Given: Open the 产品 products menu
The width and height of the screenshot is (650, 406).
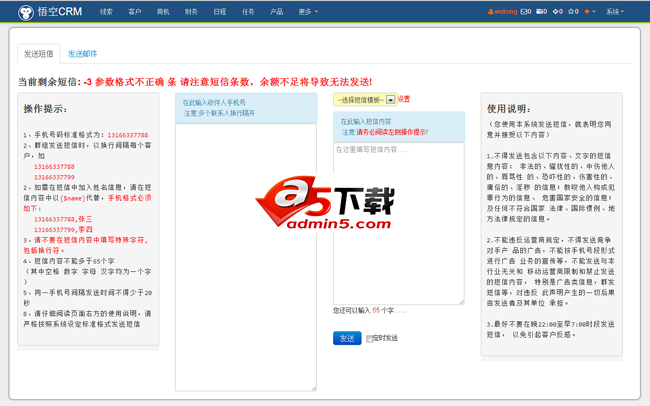Looking at the screenshot, I should coord(276,12).
